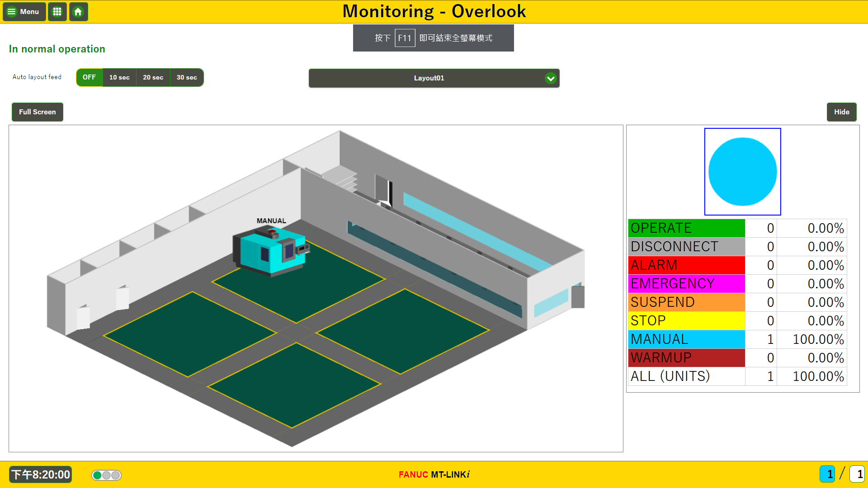The width and height of the screenshot is (868, 488).
Task: Expand the Layout01 dropdown arrow
Action: (x=550, y=78)
